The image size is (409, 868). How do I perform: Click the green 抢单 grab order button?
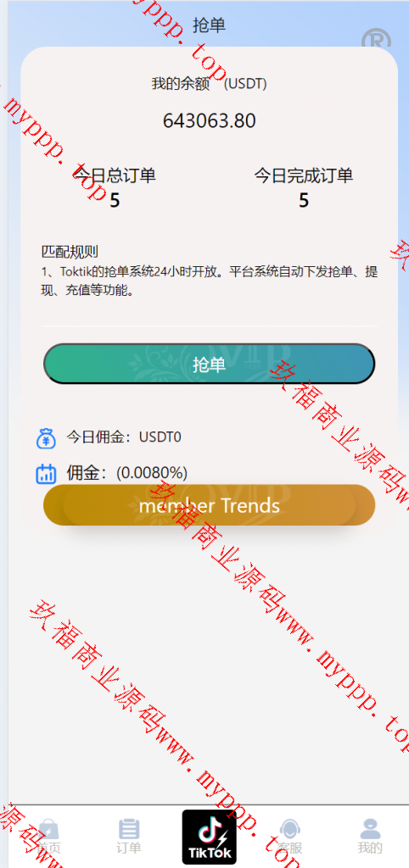[x=209, y=364]
